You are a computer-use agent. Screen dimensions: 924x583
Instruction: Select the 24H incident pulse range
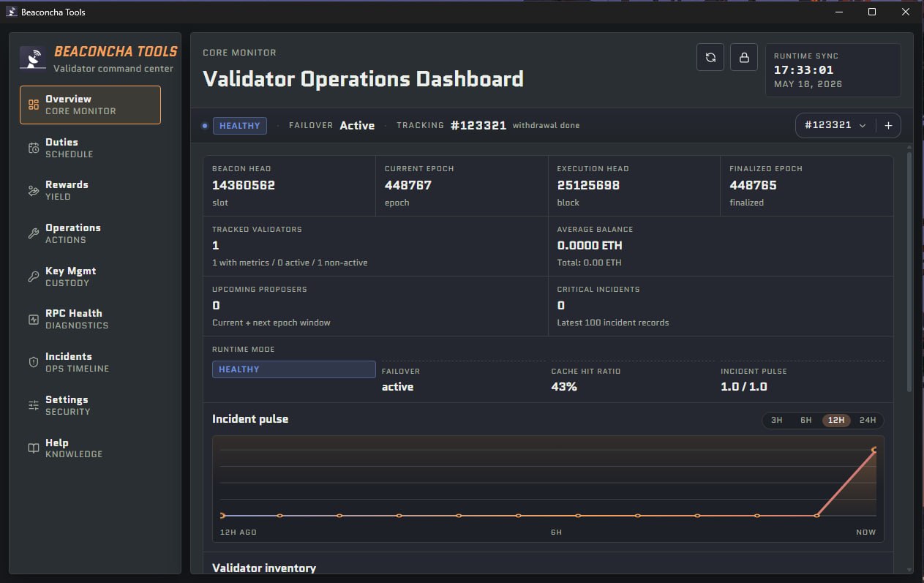868,420
